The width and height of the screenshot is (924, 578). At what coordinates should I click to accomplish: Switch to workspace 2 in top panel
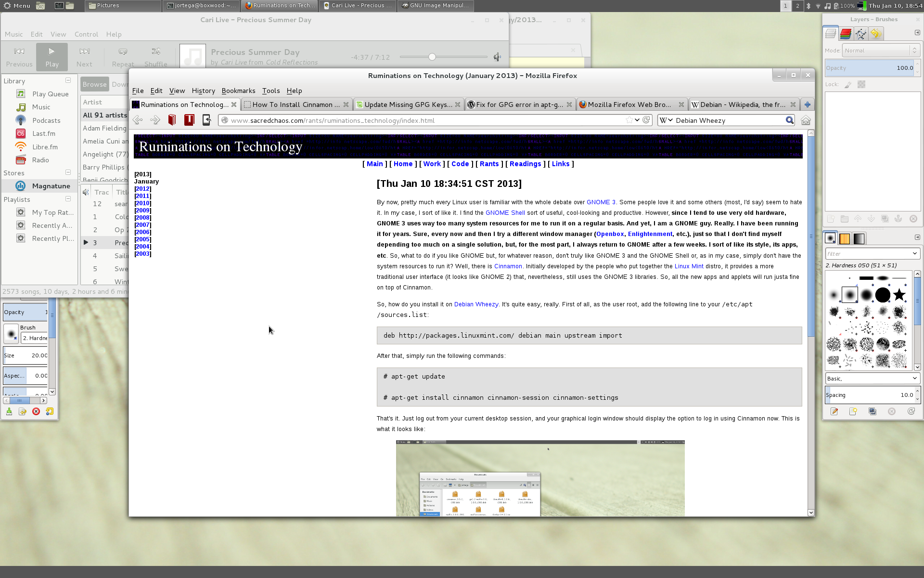point(797,6)
